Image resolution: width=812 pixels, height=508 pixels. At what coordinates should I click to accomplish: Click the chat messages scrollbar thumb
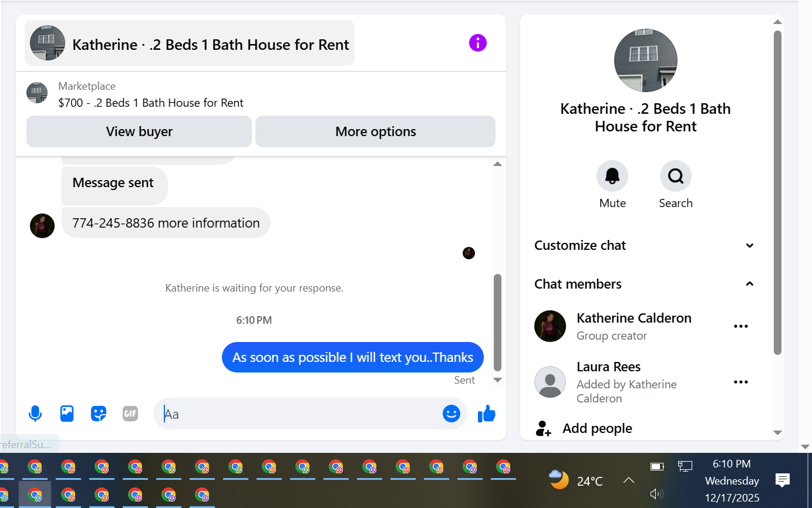coord(497,323)
